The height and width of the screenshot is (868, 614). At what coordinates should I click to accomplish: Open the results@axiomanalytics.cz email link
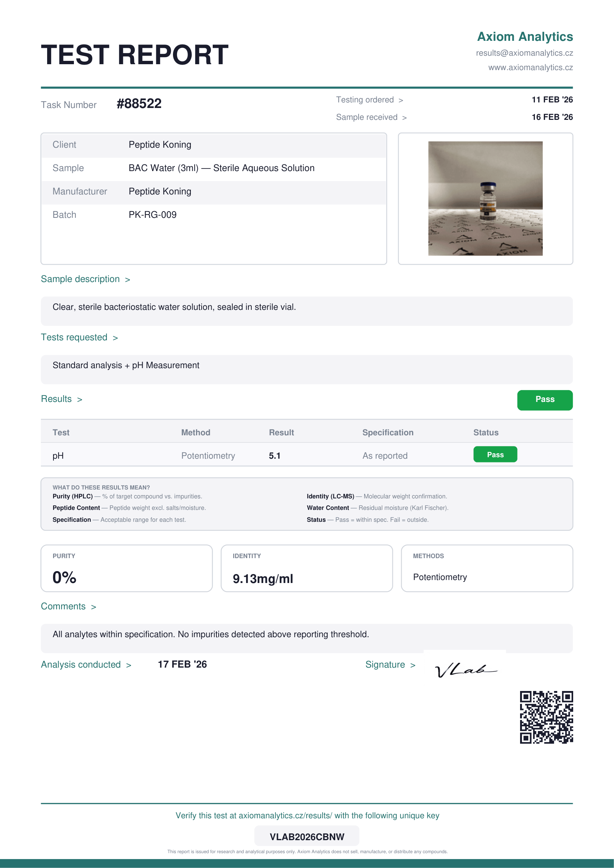click(524, 53)
